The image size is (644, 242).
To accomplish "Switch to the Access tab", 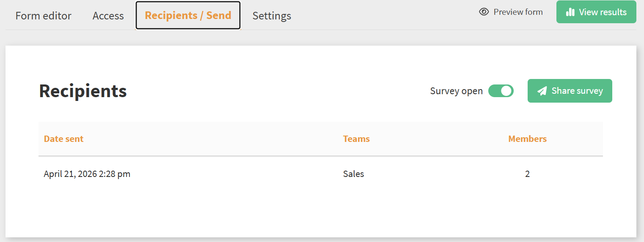I will pyautogui.click(x=108, y=16).
